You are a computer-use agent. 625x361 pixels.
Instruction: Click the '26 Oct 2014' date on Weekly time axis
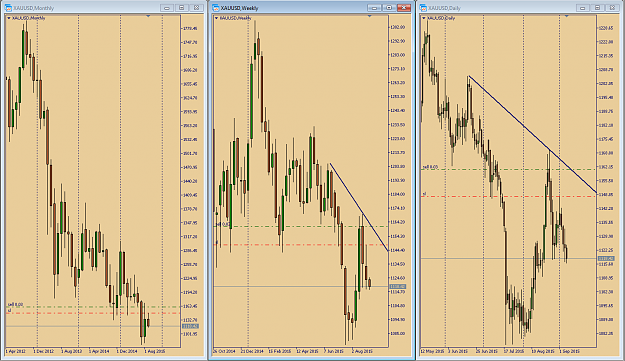point(224,351)
